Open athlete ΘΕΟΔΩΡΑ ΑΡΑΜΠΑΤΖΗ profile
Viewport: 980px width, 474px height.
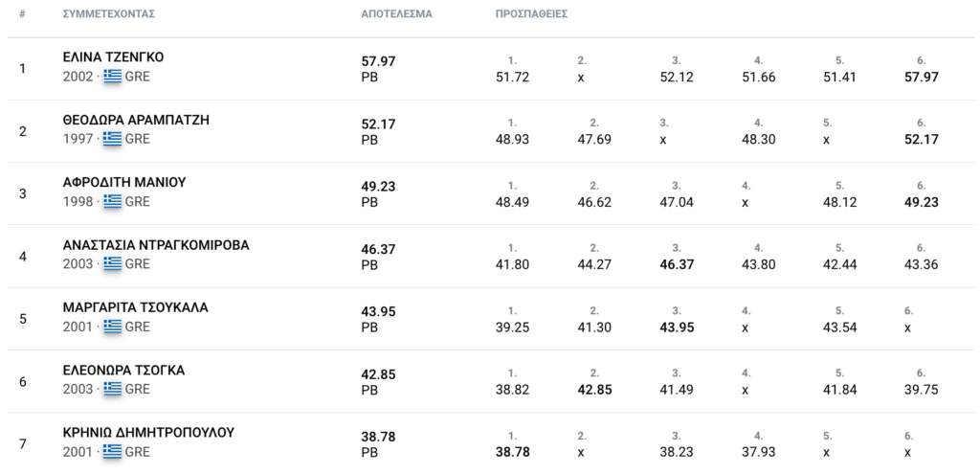(136, 120)
